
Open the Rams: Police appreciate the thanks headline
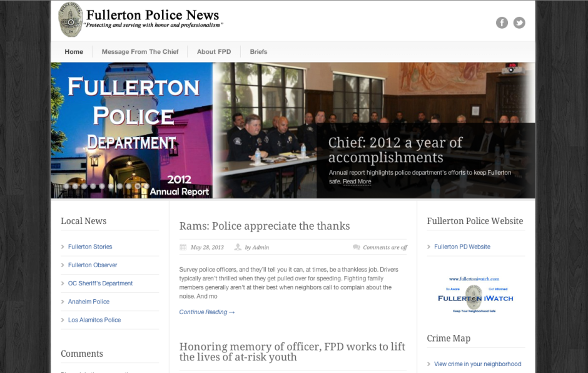[265, 226]
